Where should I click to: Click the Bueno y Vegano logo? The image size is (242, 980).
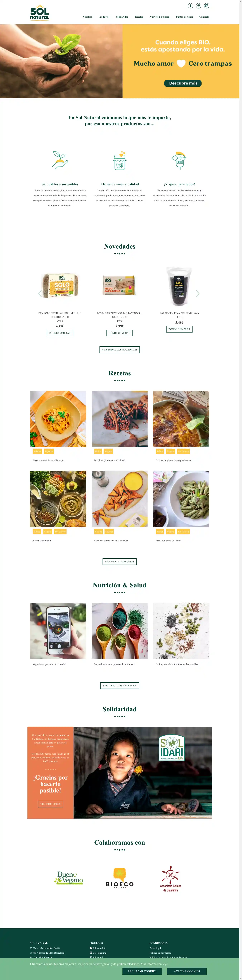[68, 878]
